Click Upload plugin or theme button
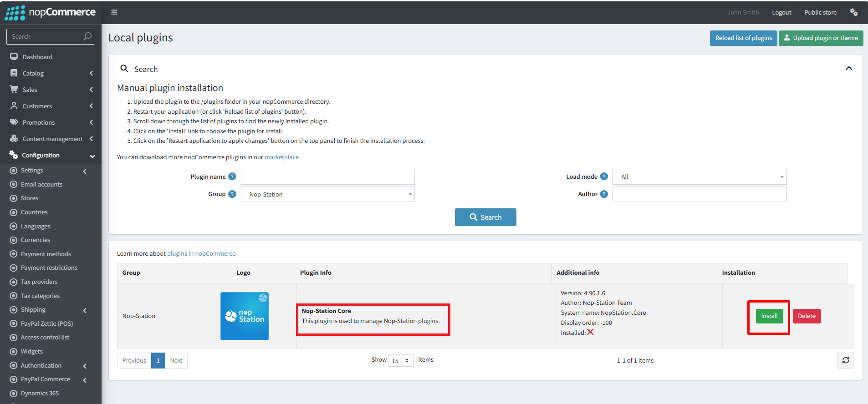 pos(821,38)
